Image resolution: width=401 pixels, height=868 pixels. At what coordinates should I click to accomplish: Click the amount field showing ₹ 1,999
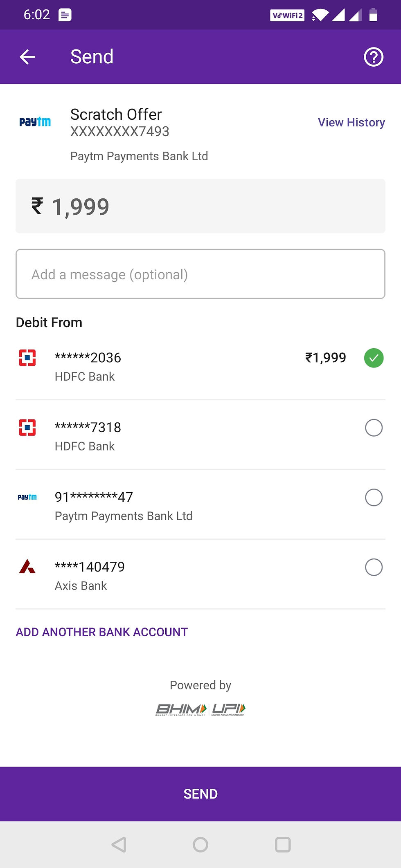click(x=200, y=206)
